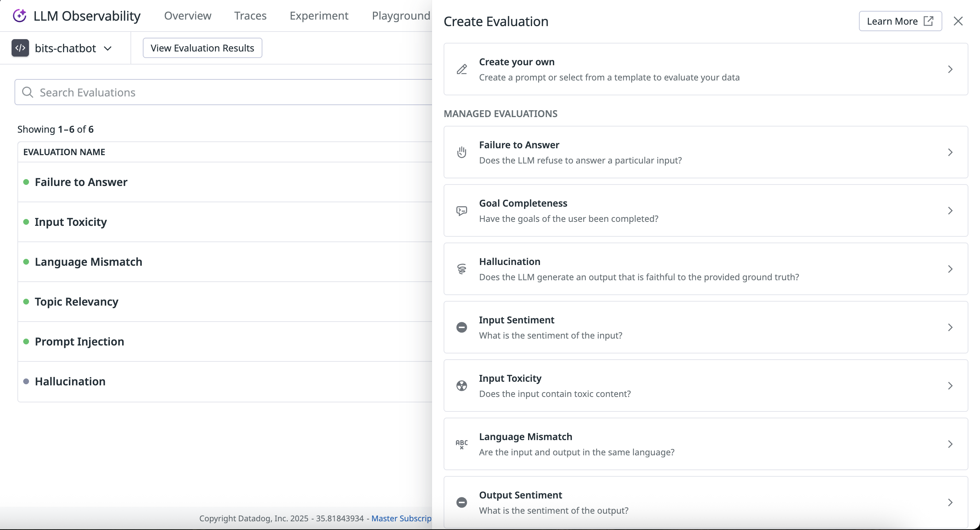This screenshot has width=980, height=530.
Task: Open the Prompt Injection evaluation row
Action: tap(79, 341)
